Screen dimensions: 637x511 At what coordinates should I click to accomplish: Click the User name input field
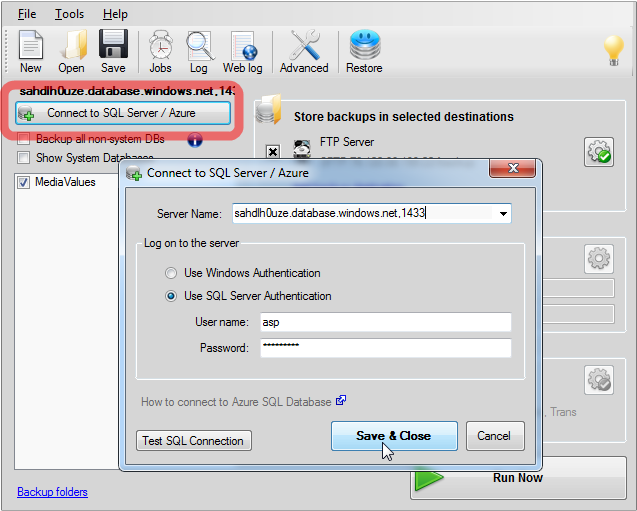[x=386, y=322]
